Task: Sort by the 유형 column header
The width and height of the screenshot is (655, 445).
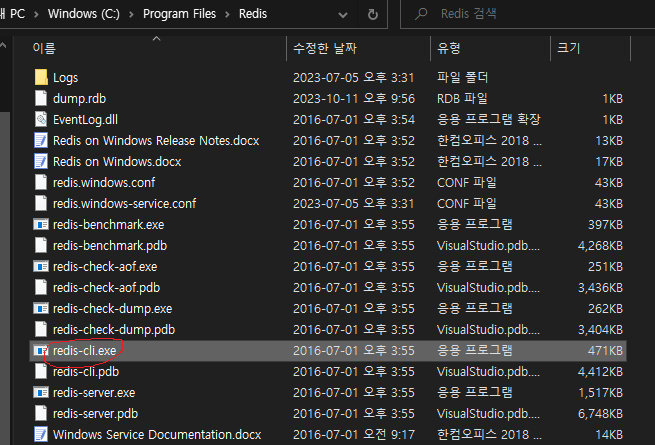Action: 448,48
